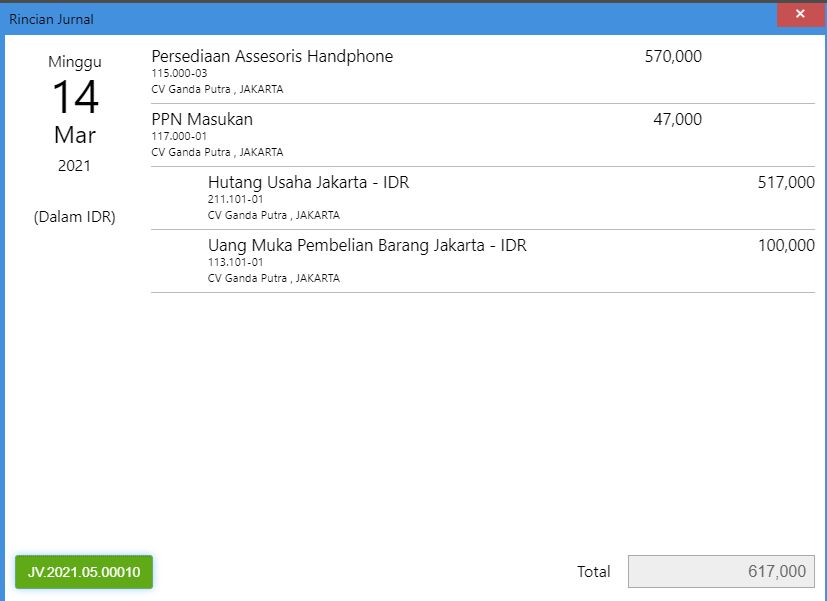Select the PPN Masukan journal line
827x601 pixels.
click(x=483, y=135)
